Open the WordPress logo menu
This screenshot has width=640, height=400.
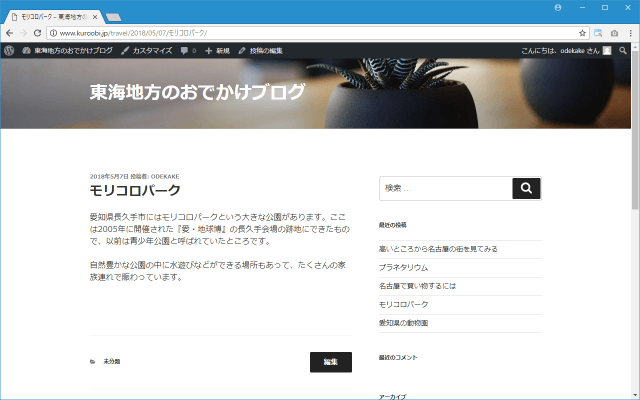tap(9, 51)
